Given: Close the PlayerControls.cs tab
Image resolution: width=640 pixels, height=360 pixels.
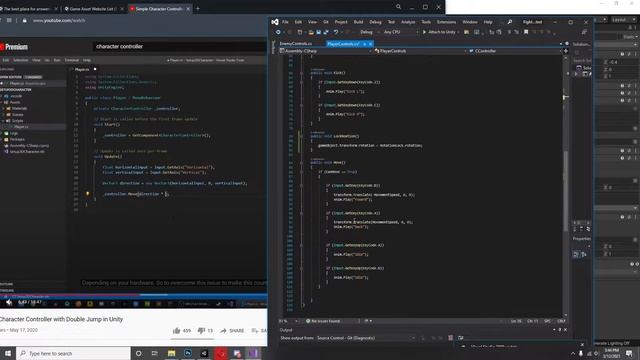Looking at the screenshot, I should coord(371,44).
